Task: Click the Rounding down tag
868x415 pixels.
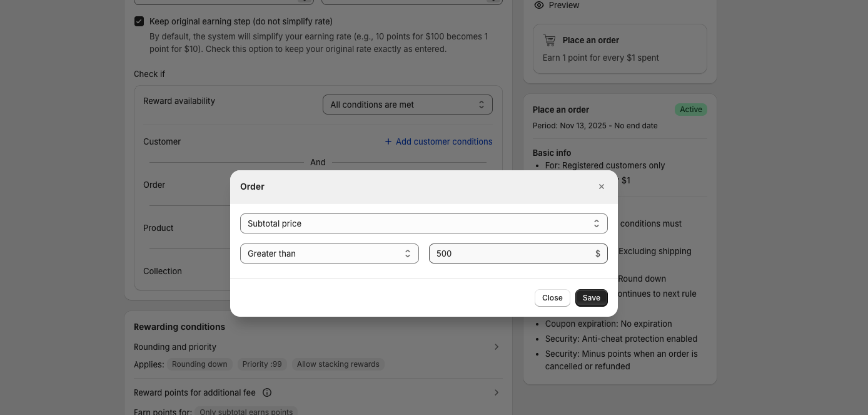Action: click(x=199, y=364)
